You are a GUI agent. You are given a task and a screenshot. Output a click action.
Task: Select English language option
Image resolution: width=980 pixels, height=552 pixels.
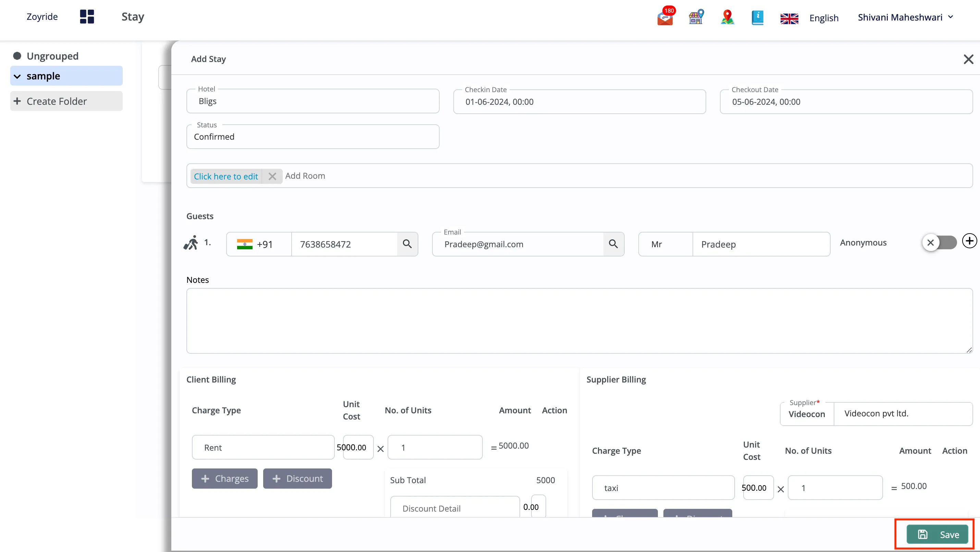824,18
